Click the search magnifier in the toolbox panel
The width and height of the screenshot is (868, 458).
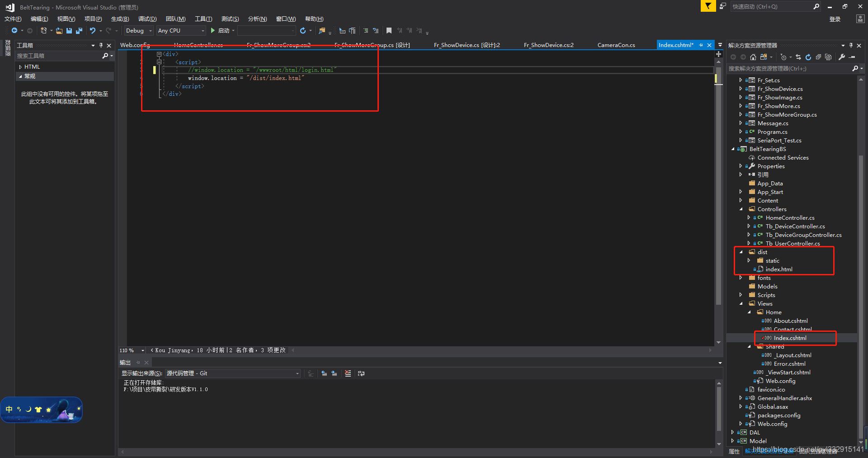pos(105,56)
